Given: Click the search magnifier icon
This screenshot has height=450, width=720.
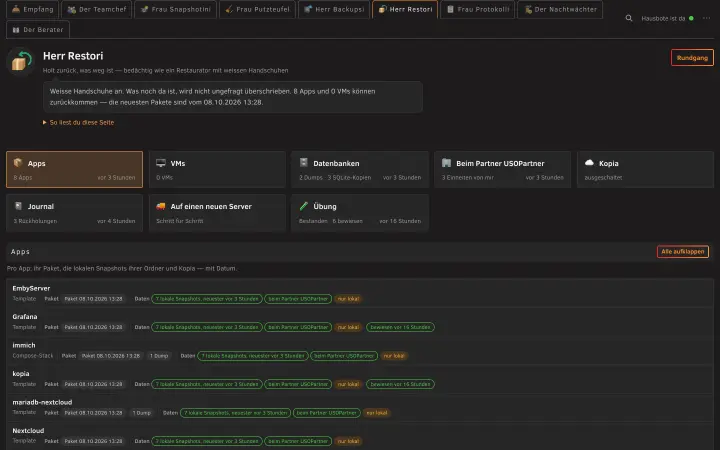Looking at the screenshot, I should [629, 18].
